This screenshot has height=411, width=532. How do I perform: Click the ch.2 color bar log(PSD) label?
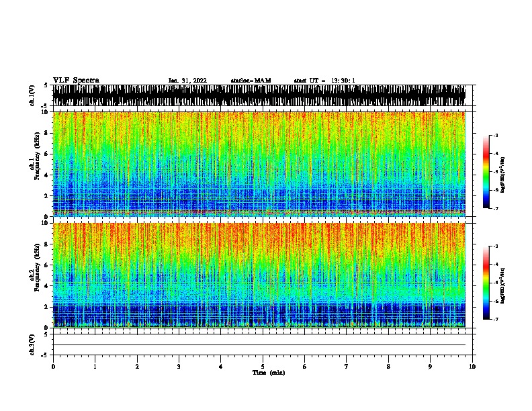502,285
